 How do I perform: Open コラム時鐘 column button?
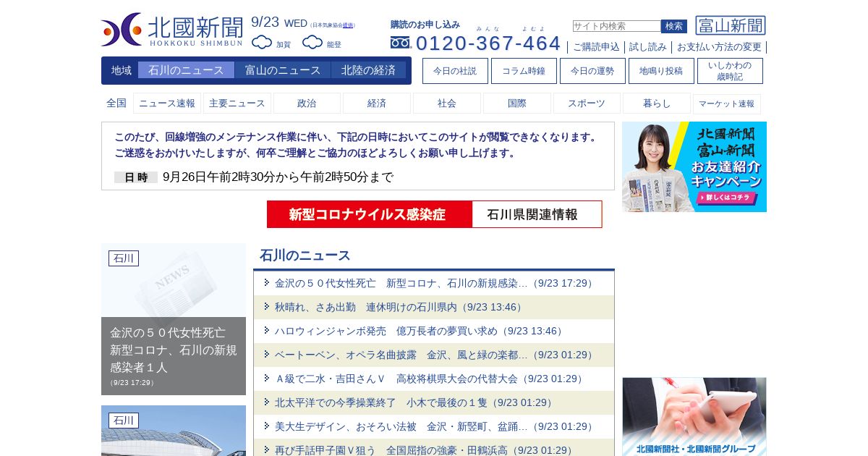tap(524, 71)
